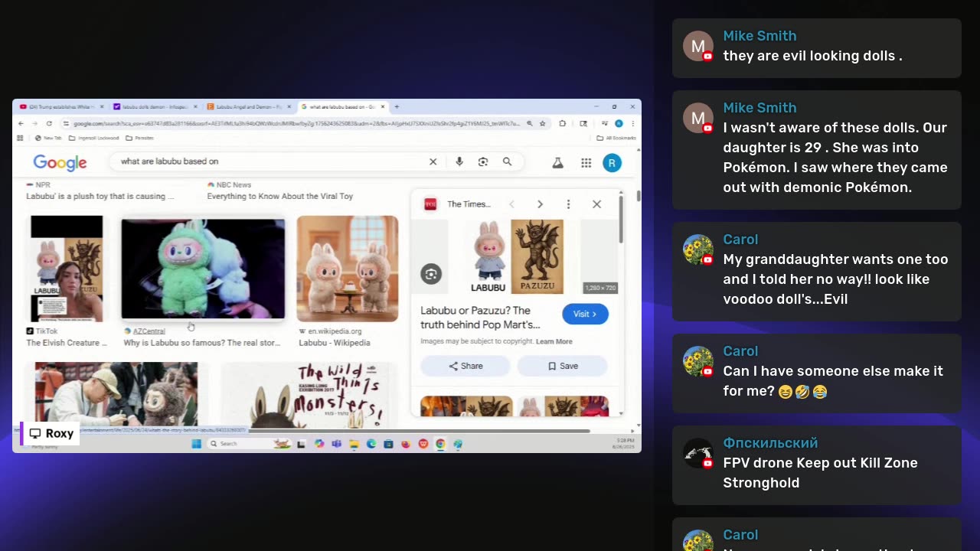The image size is (980, 551).
Task: Open Why is Labubu so famous result title
Action: coord(202,343)
